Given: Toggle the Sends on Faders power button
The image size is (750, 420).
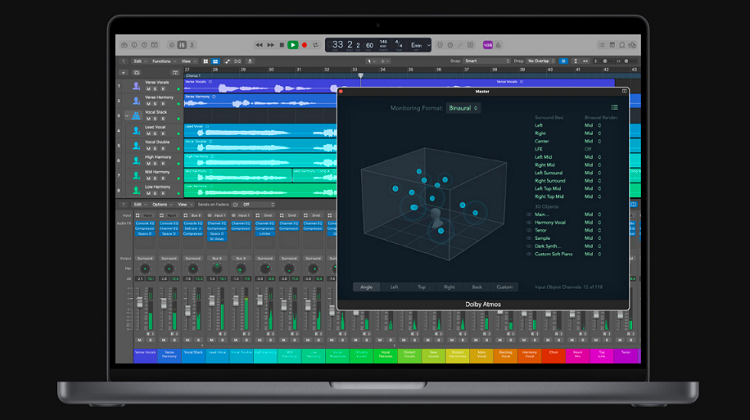Looking at the screenshot, I should click(235, 205).
